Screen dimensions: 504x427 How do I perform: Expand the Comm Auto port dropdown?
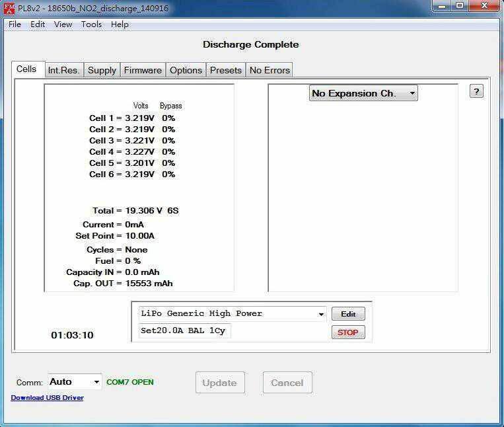point(75,381)
